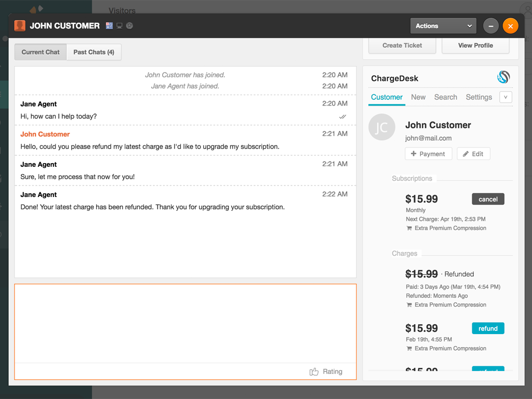Expand the ChargeDesk panel chevron dropdown
The height and width of the screenshot is (399, 532).
[506, 97]
